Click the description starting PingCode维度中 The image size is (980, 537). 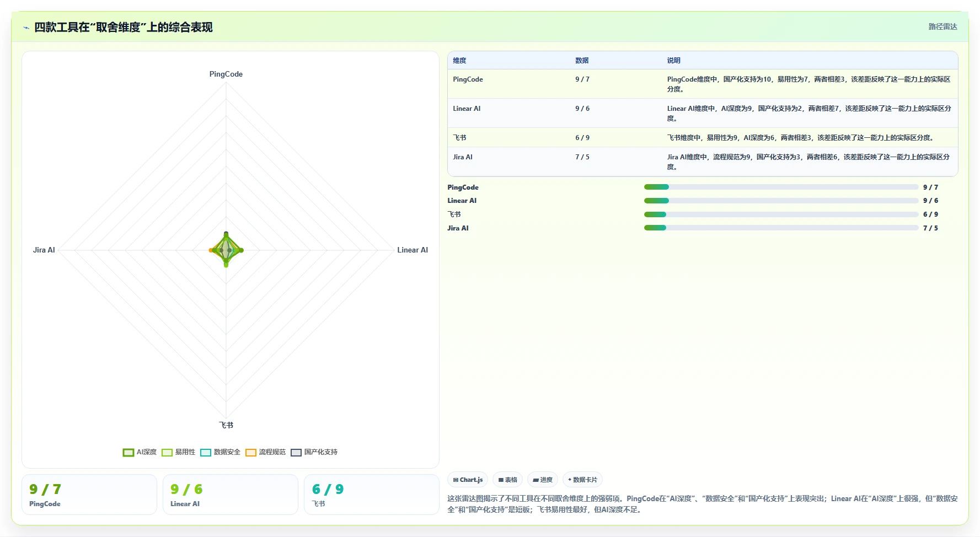(808, 84)
